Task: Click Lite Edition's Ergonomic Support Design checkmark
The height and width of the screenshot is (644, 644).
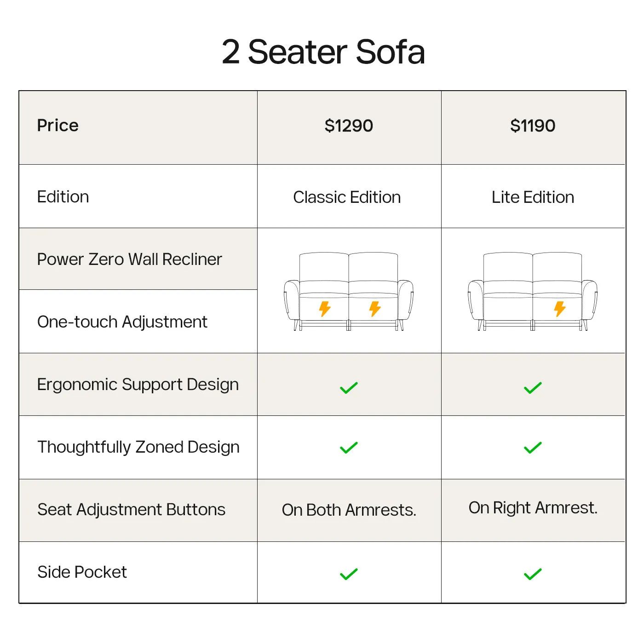Action: [x=533, y=388]
